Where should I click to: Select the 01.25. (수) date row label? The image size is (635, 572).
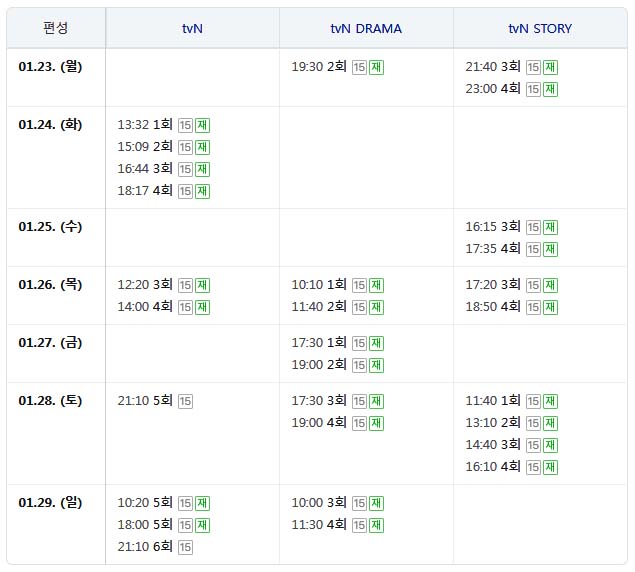click(50, 226)
